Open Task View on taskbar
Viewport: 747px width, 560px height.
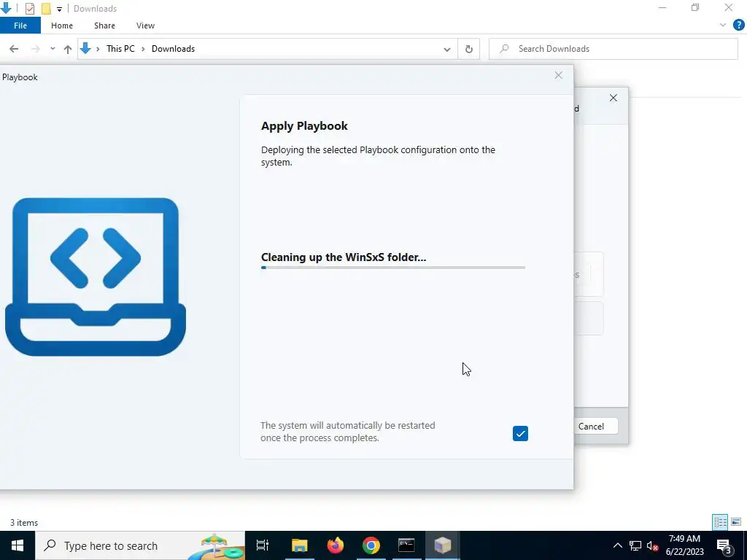point(263,545)
